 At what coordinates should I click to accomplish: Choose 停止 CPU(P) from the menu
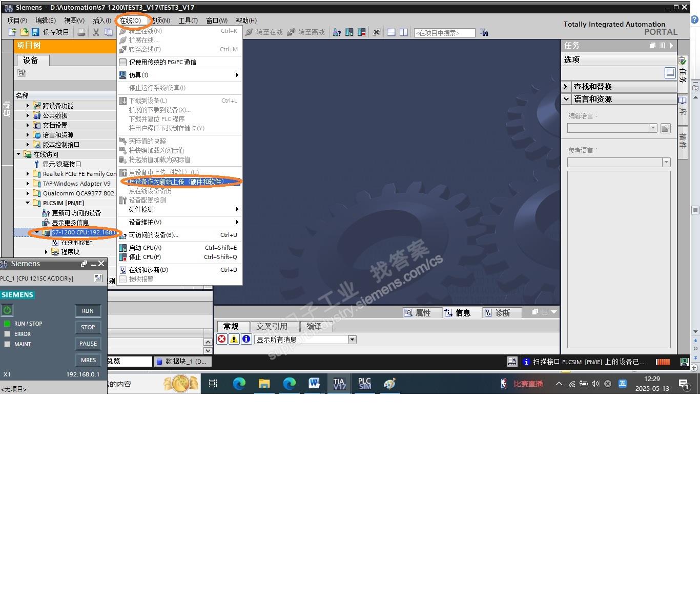[179, 257]
